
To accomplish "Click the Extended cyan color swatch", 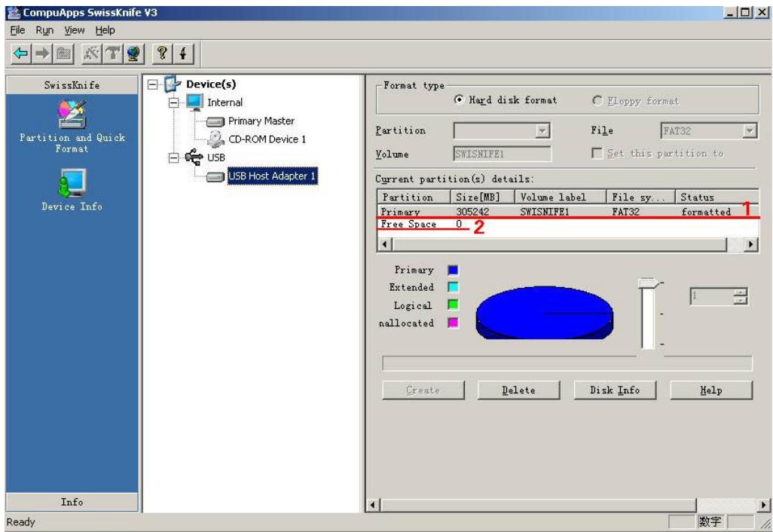I will (453, 287).
